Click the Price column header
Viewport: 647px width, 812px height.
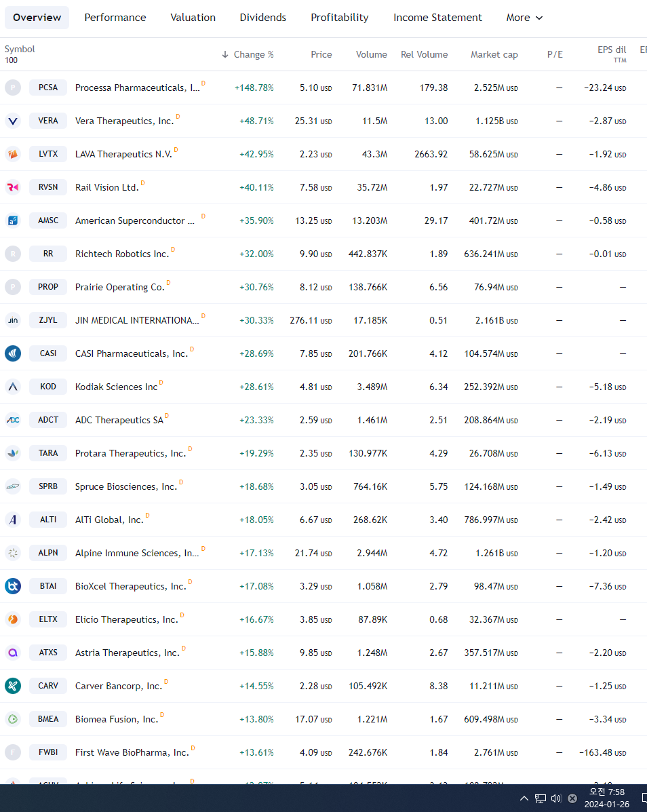click(x=321, y=54)
